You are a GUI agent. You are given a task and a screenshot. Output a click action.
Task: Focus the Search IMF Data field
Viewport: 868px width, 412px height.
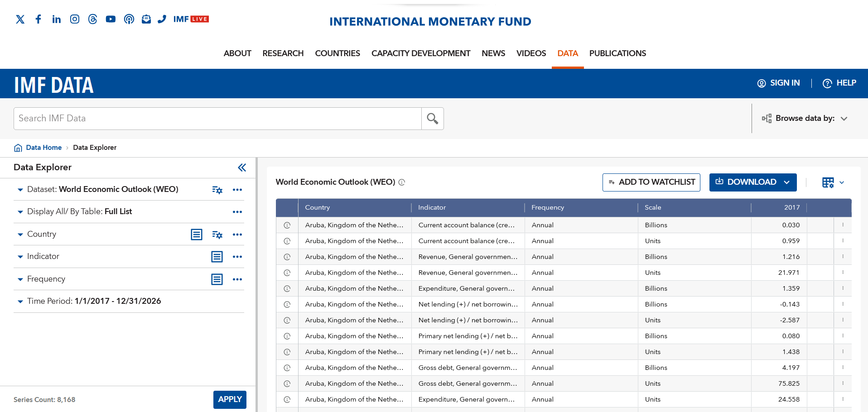click(217, 119)
